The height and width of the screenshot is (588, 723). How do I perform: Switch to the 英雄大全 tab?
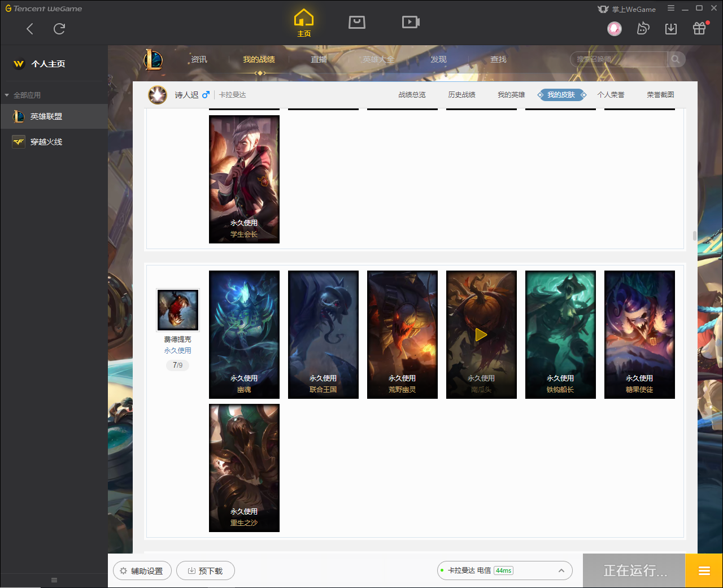378,59
